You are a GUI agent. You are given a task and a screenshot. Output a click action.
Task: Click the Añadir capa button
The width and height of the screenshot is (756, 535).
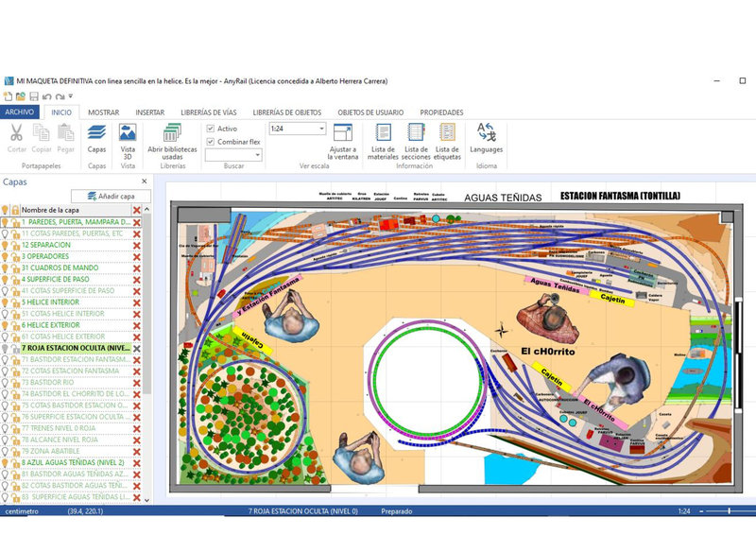(x=111, y=197)
